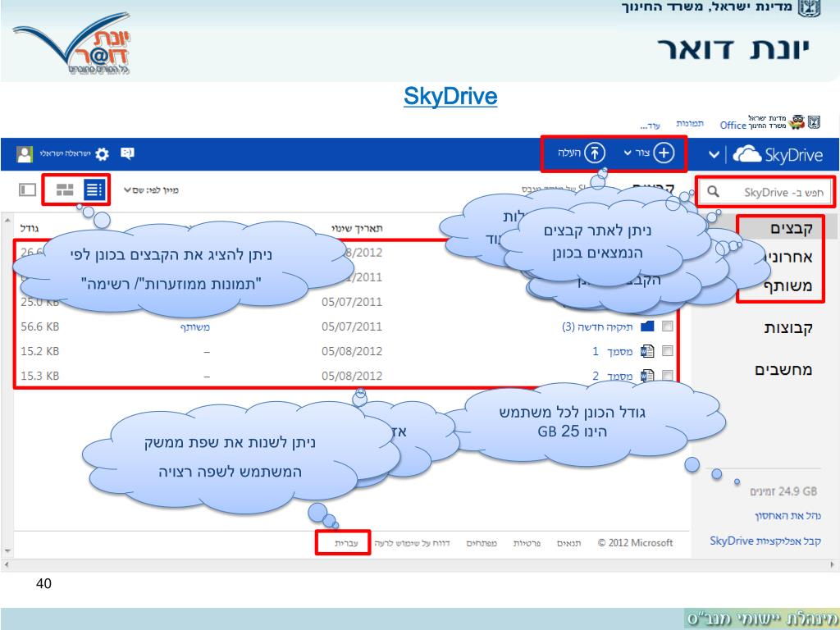
Task: Select משותף in the sidebar
Action: tap(788, 285)
